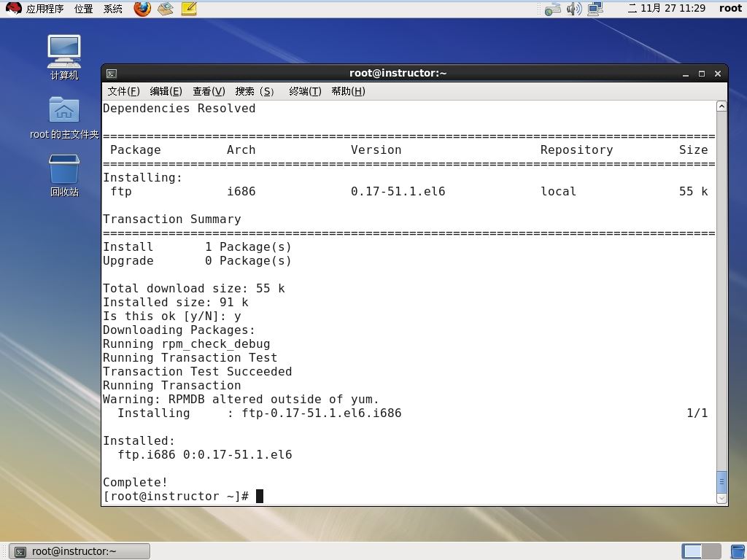
Task: Click 'Warning: RPMDB altered outside of yum.' line
Action: pos(241,399)
